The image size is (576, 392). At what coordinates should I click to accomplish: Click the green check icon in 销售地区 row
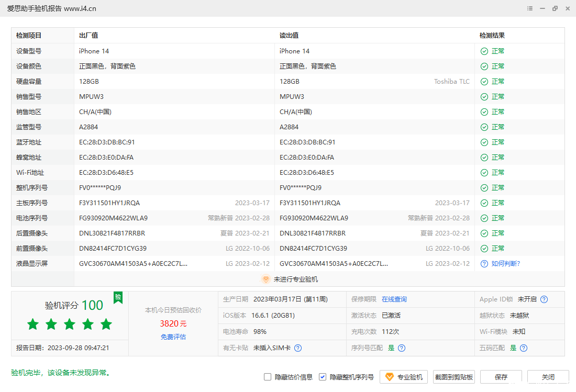pos(484,112)
